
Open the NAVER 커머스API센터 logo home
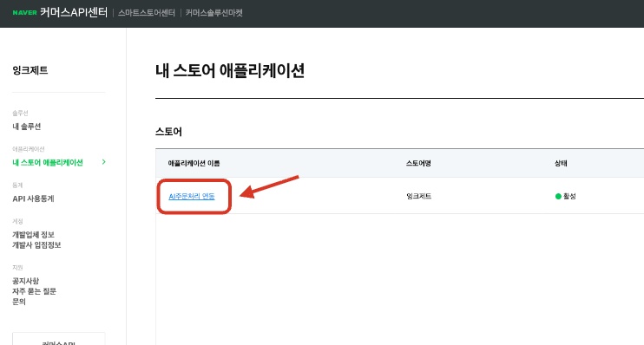60,13
